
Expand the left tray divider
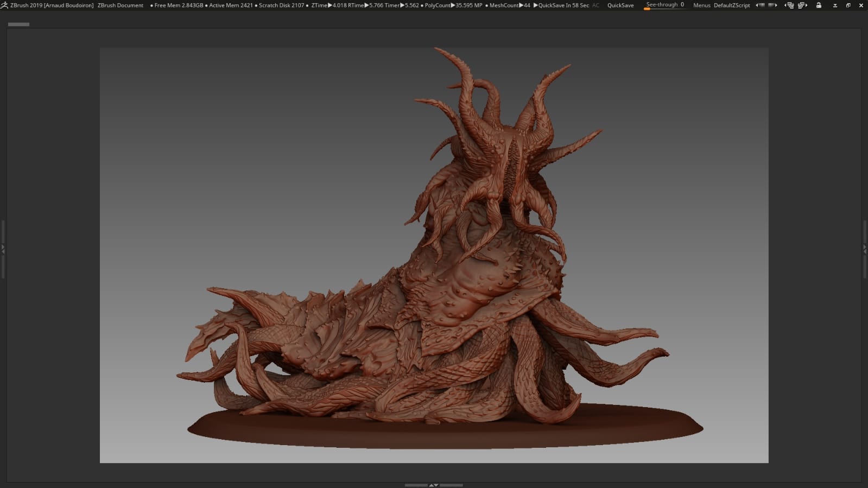click(3, 249)
